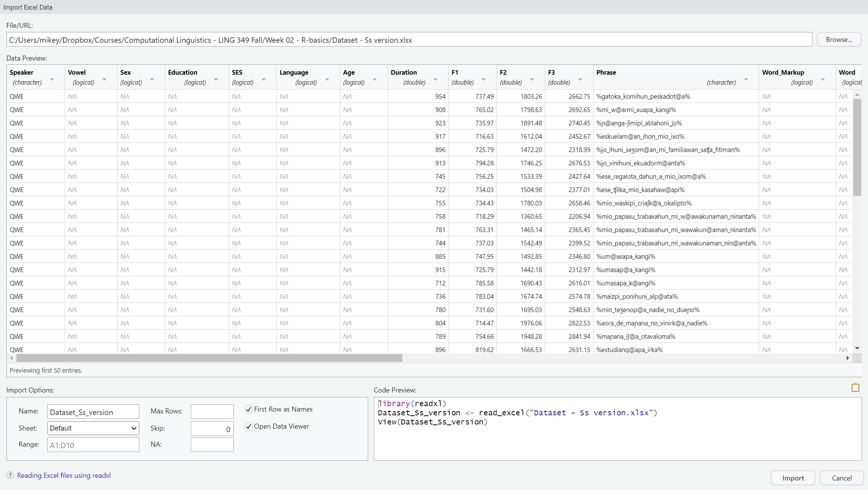Screen dimensions: 868x490
Task: Open Speaker column type dropdown
Action: coord(52,80)
